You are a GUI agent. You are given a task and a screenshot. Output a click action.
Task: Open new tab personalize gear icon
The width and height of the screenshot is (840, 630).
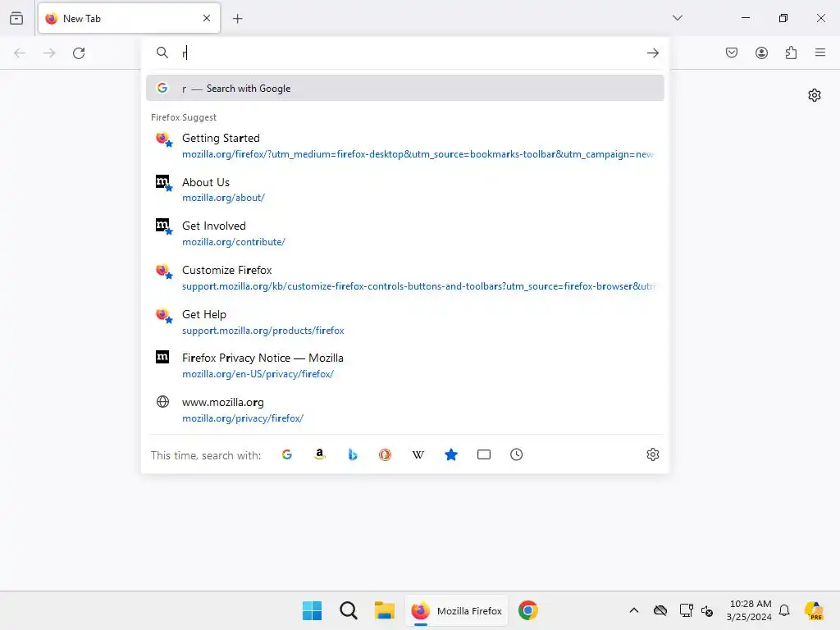[815, 95]
